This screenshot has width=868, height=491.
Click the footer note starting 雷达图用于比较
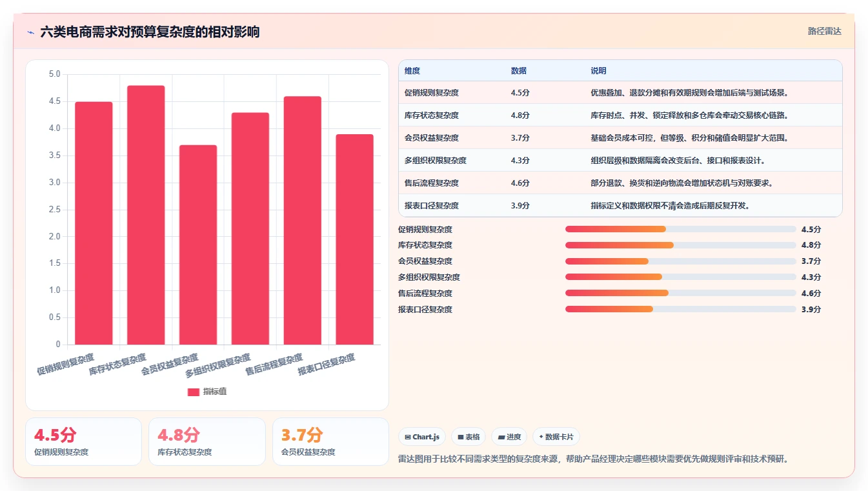(x=594, y=459)
